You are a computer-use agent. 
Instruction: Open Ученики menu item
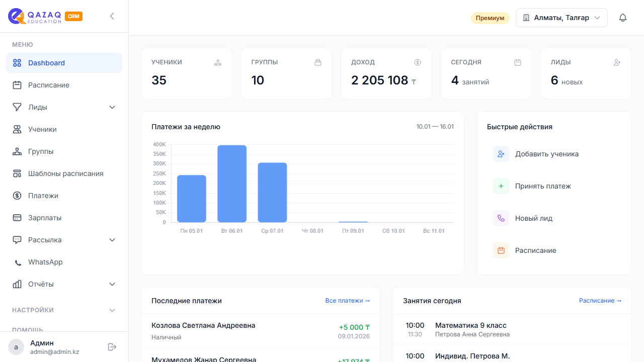(64, 129)
